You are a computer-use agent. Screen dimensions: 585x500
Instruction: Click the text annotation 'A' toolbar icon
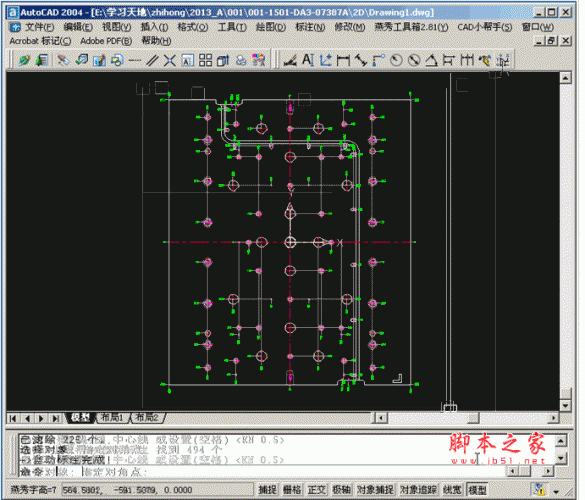308,60
